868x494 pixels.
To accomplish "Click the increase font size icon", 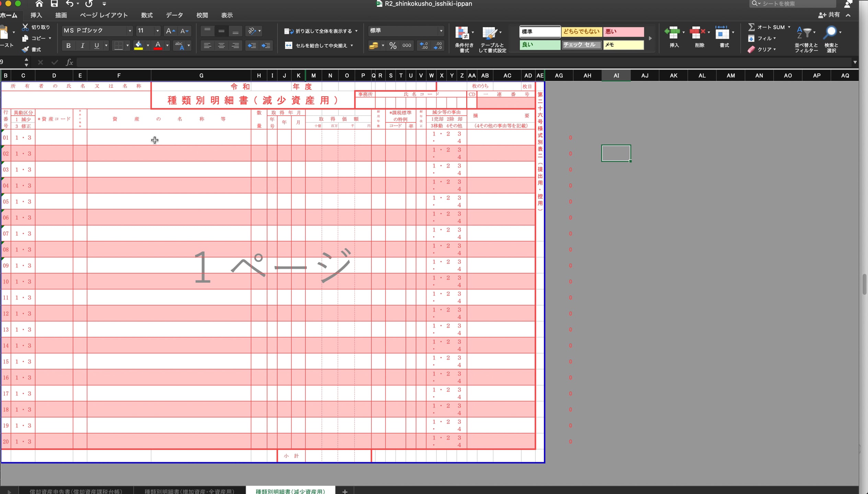I will click(170, 31).
